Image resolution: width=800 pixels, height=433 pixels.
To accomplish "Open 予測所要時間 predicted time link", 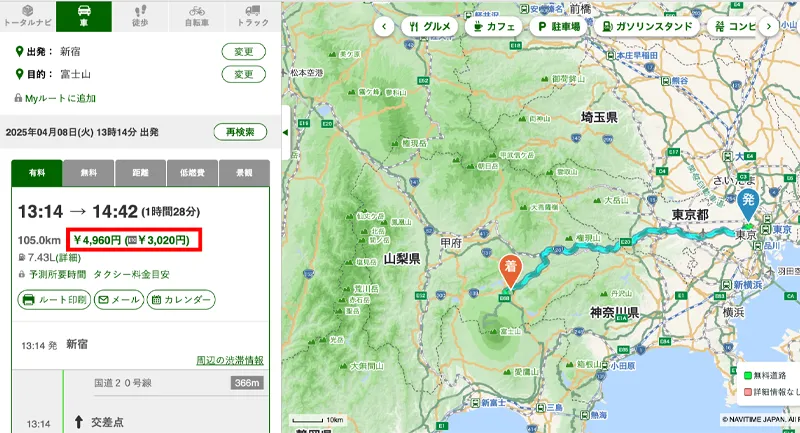I will (x=57, y=274).
